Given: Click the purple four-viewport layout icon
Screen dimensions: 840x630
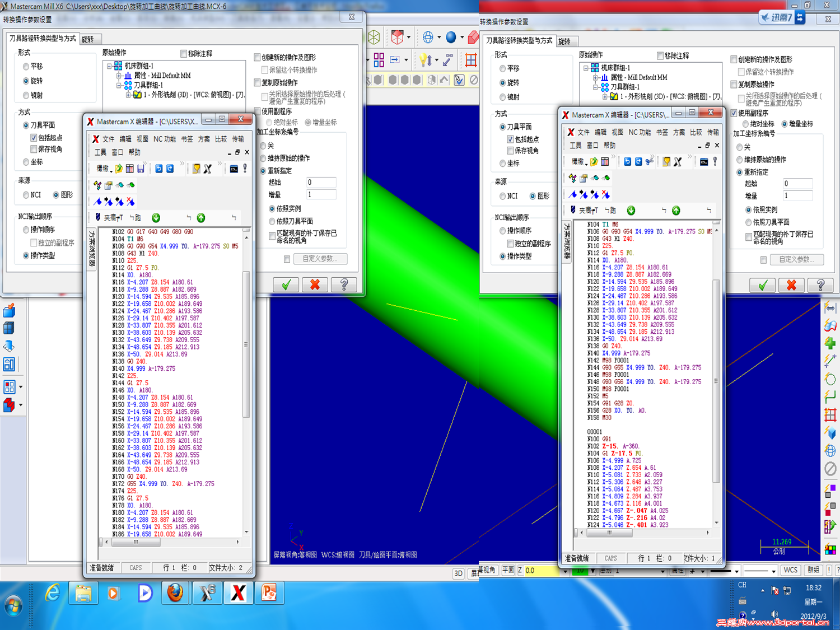Looking at the screenshot, I should coord(379,59).
